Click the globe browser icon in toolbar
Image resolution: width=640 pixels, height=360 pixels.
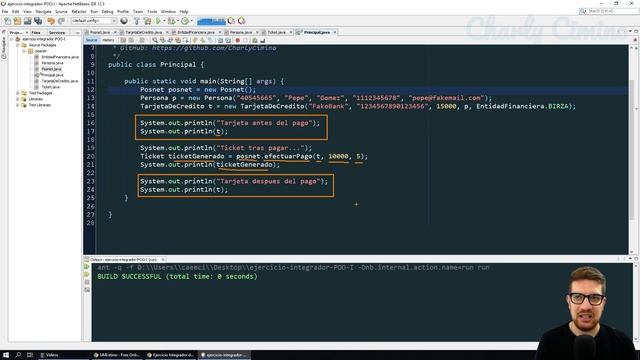click(124, 21)
